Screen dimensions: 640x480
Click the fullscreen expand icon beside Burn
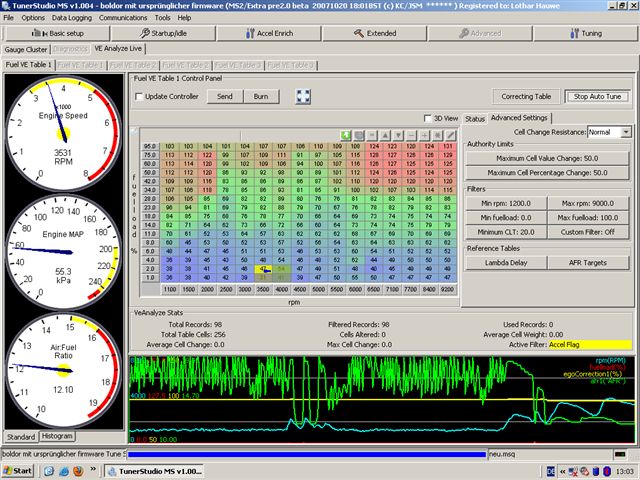(x=303, y=96)
